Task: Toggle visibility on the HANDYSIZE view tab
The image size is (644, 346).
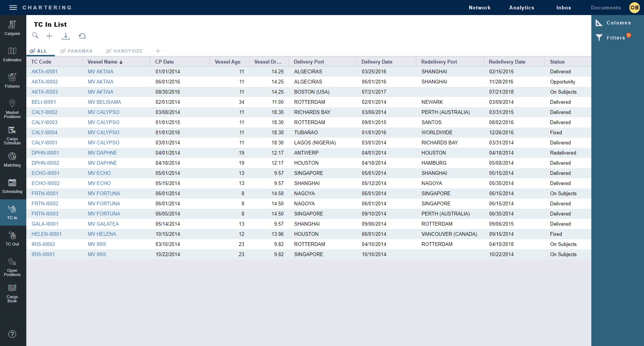Action: point(109,51)
